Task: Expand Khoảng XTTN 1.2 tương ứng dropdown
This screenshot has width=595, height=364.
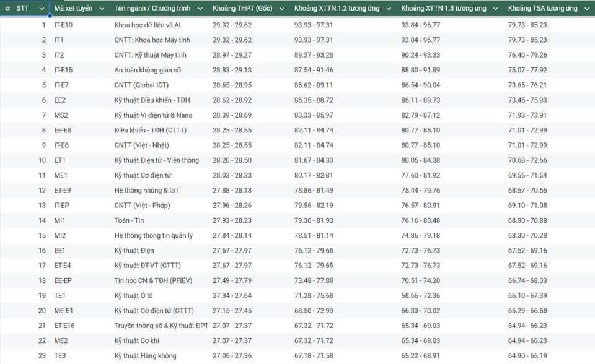Action: pos(389,8)
